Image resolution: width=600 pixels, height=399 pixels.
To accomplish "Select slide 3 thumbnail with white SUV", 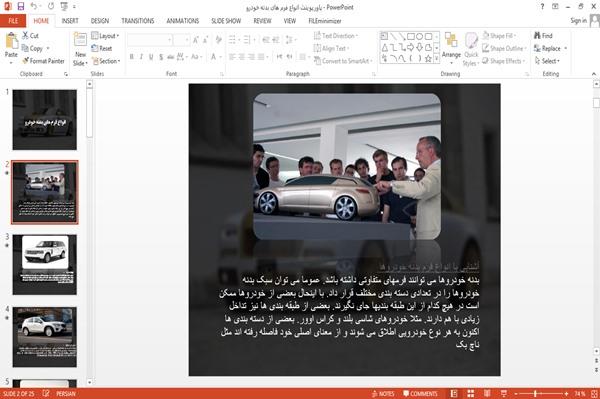I will coord(44,264).
